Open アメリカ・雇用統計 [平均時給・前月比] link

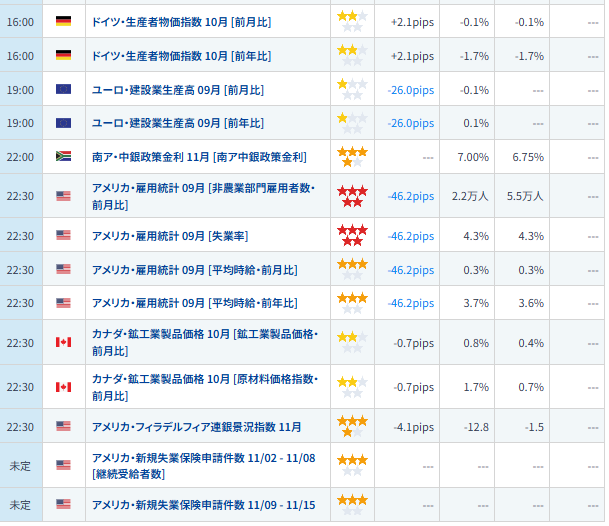(x=194, y=270)
